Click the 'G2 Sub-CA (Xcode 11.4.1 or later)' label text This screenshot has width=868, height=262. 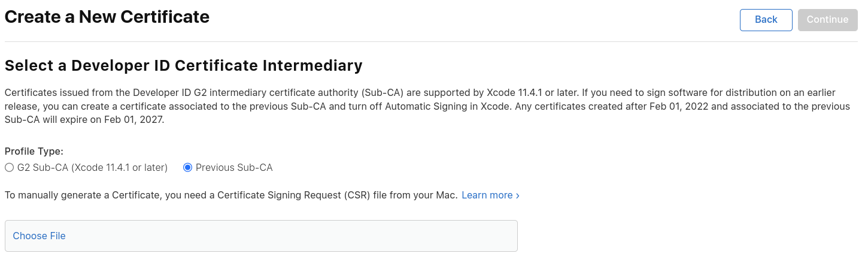(92, 168)
